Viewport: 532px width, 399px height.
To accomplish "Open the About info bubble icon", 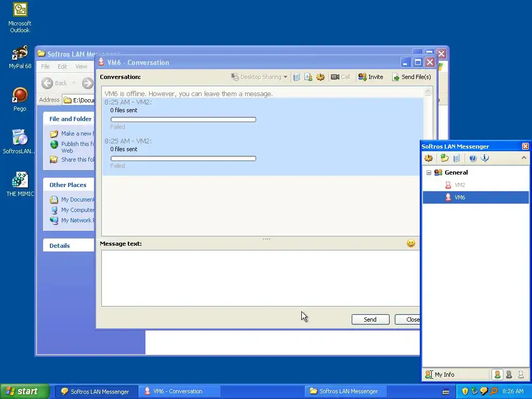I will (x=485, y=158).
